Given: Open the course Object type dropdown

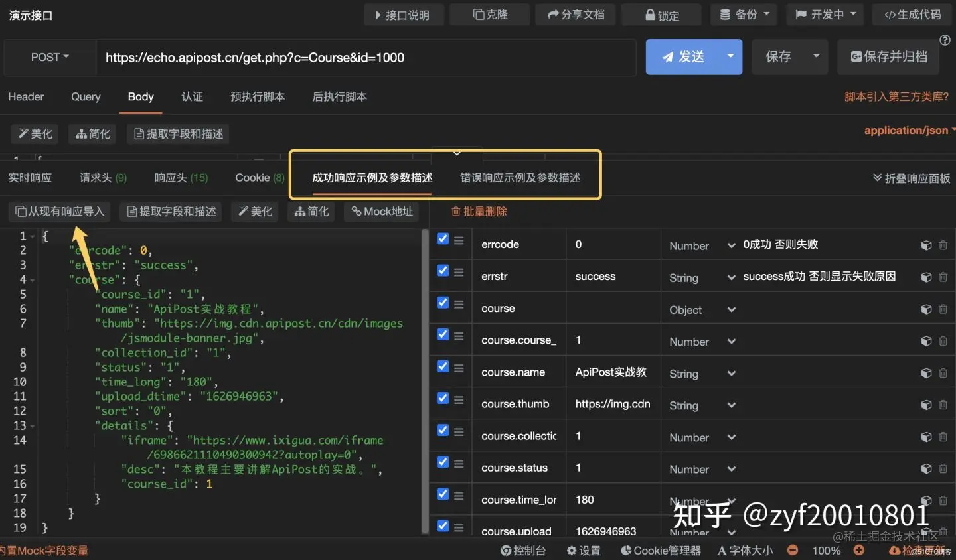Looking at the screenshot, I should 702,309.
